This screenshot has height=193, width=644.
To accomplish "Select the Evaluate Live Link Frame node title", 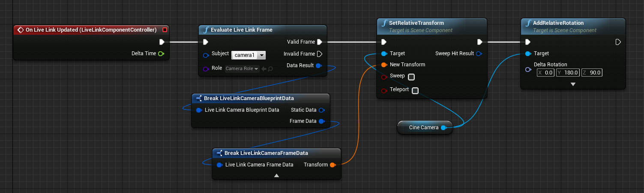I will 241,30.
